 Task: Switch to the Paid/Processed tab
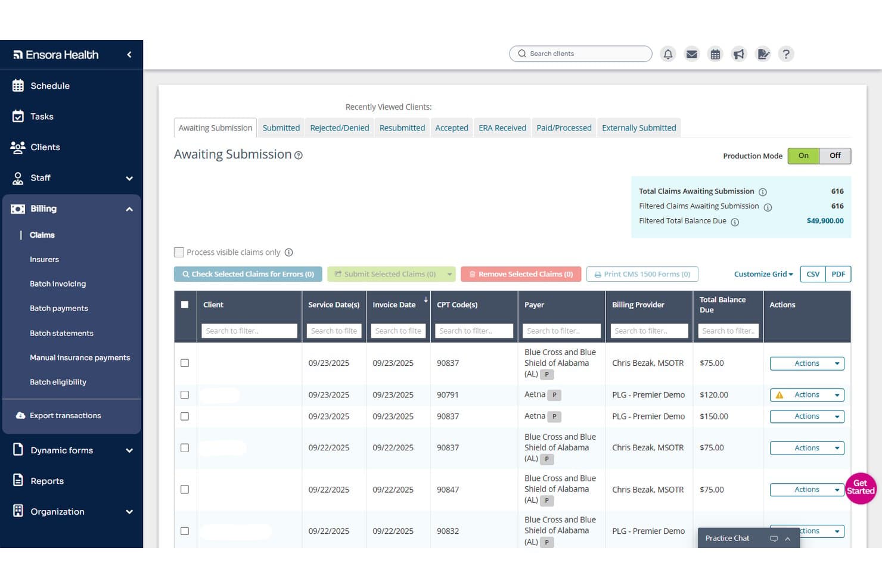point(564,128)
